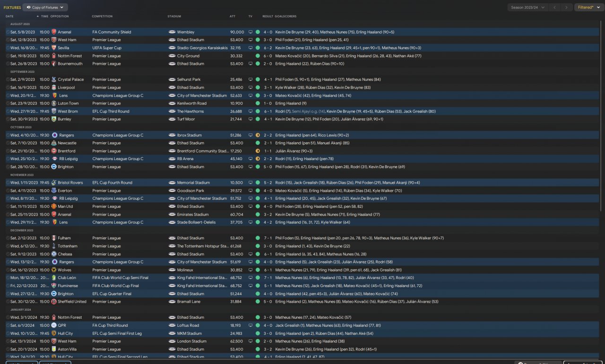Screen dimensions: 605x364
Task: Open the Copy of Fixtures view dropdown
Action: click(x=46, y=8)
